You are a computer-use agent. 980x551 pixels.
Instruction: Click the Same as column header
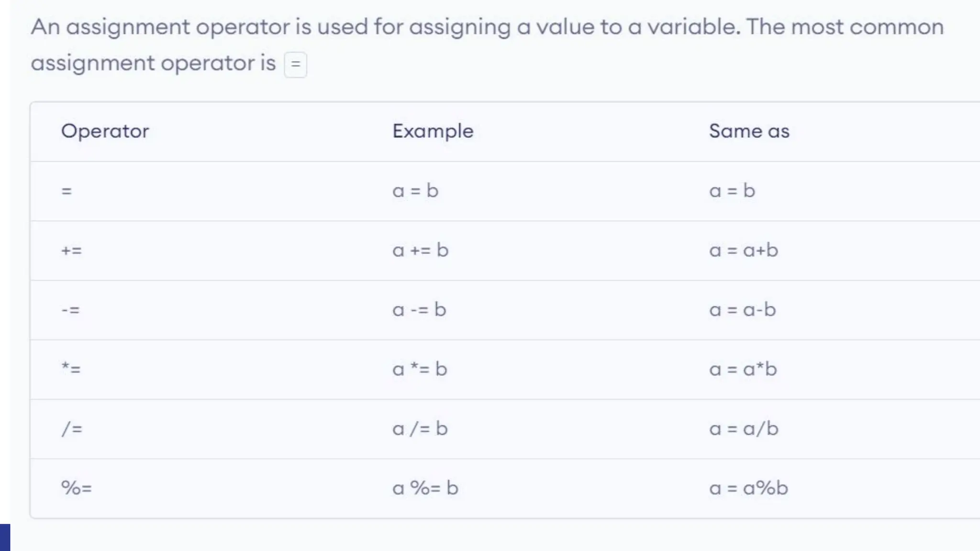pos(749,131)
